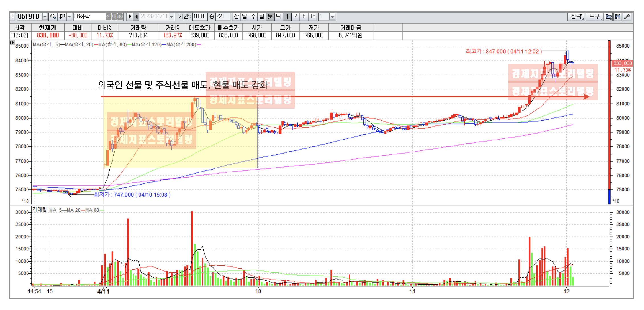Open the wrench settings icon
The image size is (644, 310).
pos(627,17)
